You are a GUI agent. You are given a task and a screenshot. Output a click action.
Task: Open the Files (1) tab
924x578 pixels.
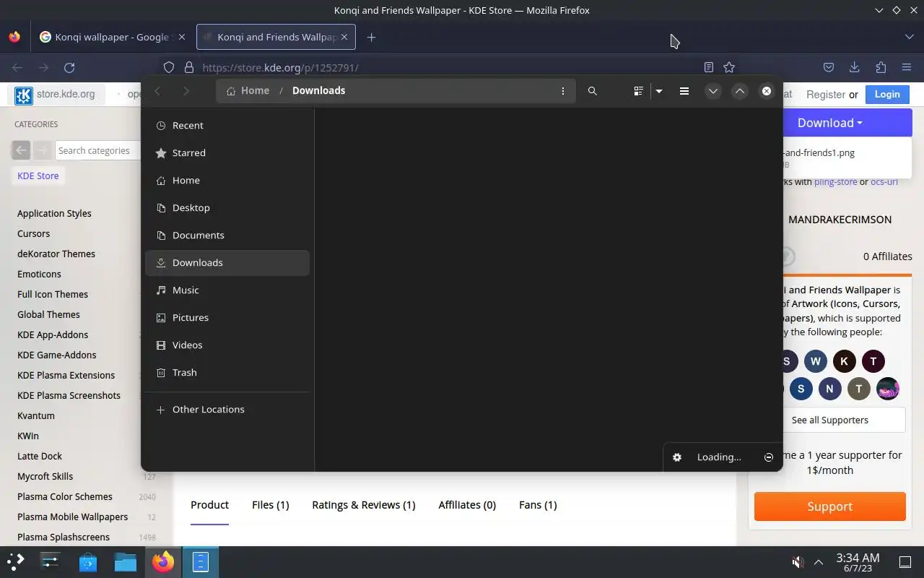271,505
